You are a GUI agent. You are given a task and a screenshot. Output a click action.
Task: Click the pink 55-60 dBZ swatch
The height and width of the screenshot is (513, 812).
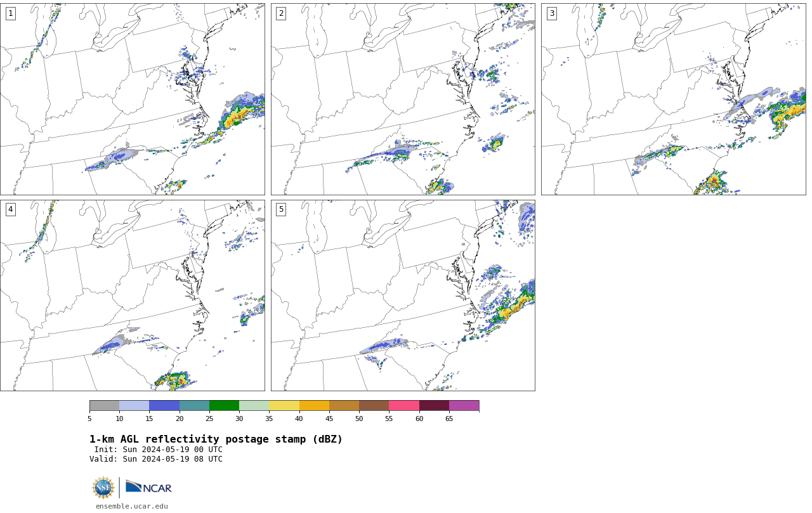pyautogui.click(x=404, y=406)
